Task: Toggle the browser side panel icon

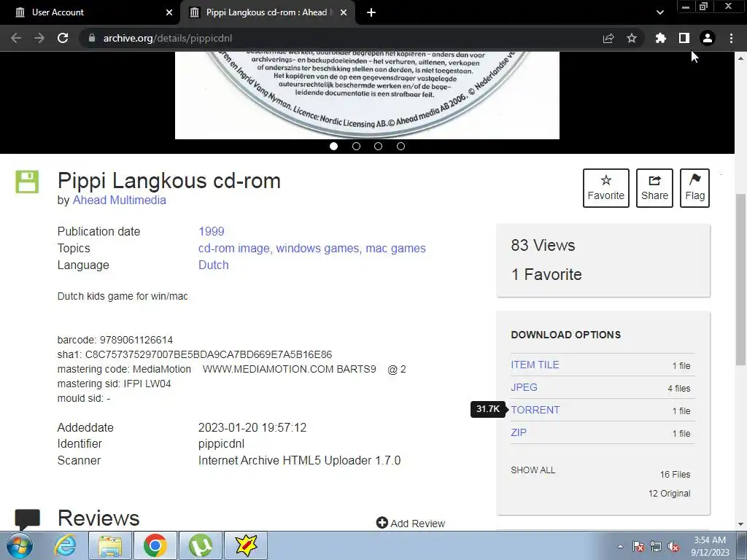Action: pyautogui.click(x=684, y=38)
